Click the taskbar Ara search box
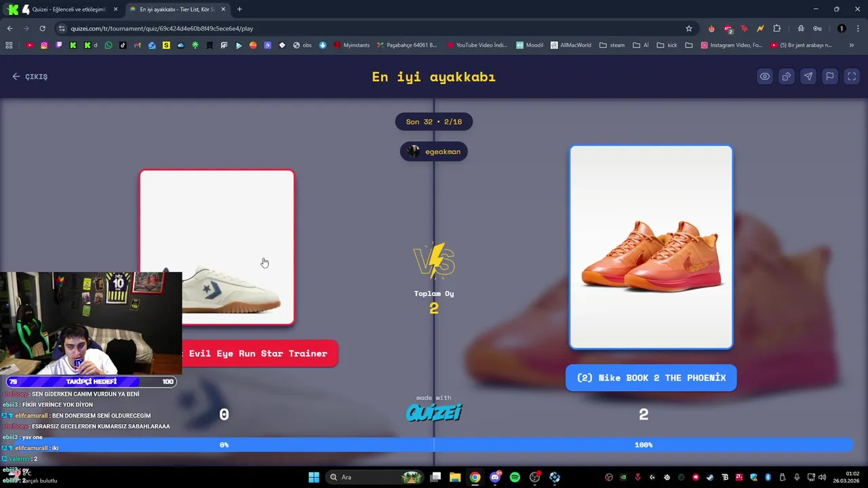 pyautogui.click(x=375, y=477)
